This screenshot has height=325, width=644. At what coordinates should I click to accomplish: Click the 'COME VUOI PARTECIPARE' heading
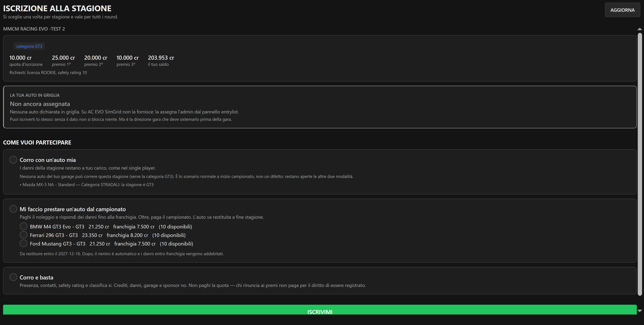click(37, 142)
